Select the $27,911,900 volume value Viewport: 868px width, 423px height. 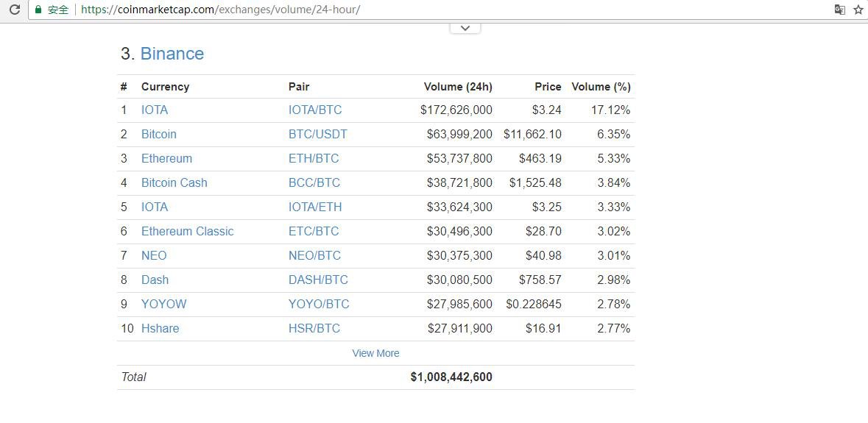click(x=460, y=328)
